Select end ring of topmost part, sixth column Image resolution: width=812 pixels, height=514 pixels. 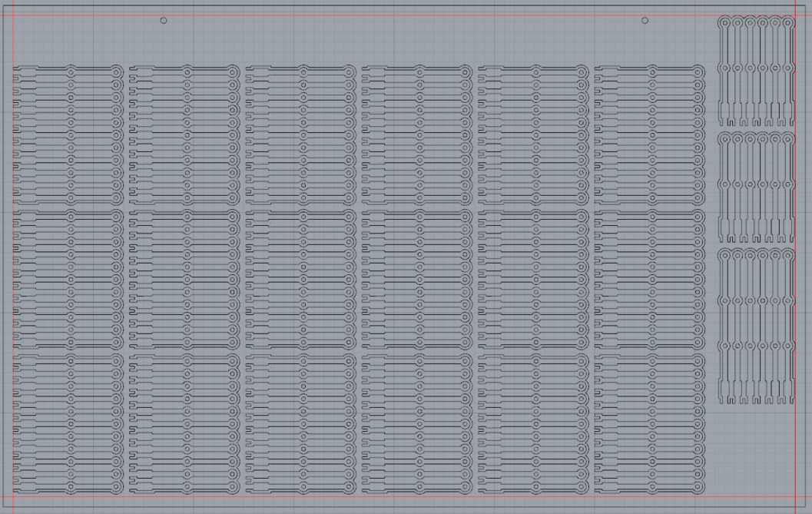point(698,71)
